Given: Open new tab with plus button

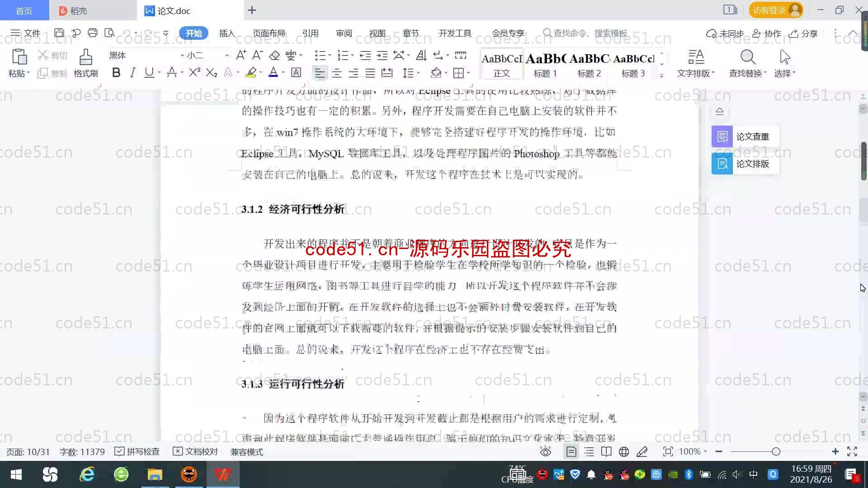Looking at the screenshot, I should click(x=252, y=10).
